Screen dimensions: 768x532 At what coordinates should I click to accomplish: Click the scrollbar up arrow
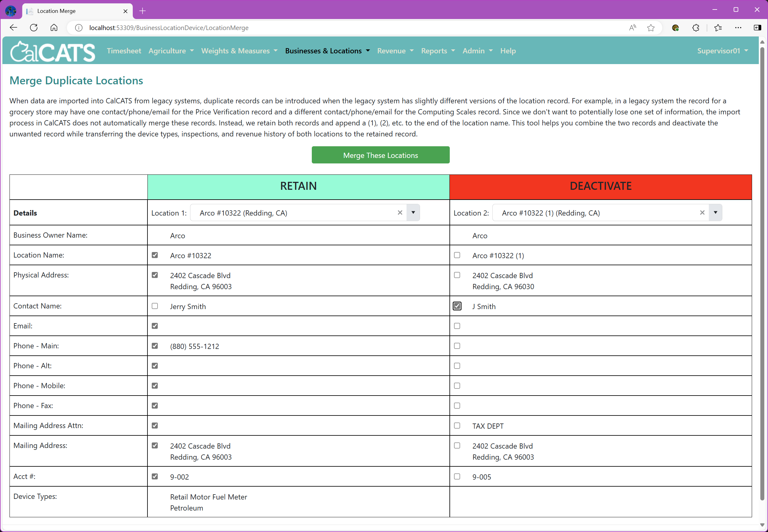coord(762,42)
